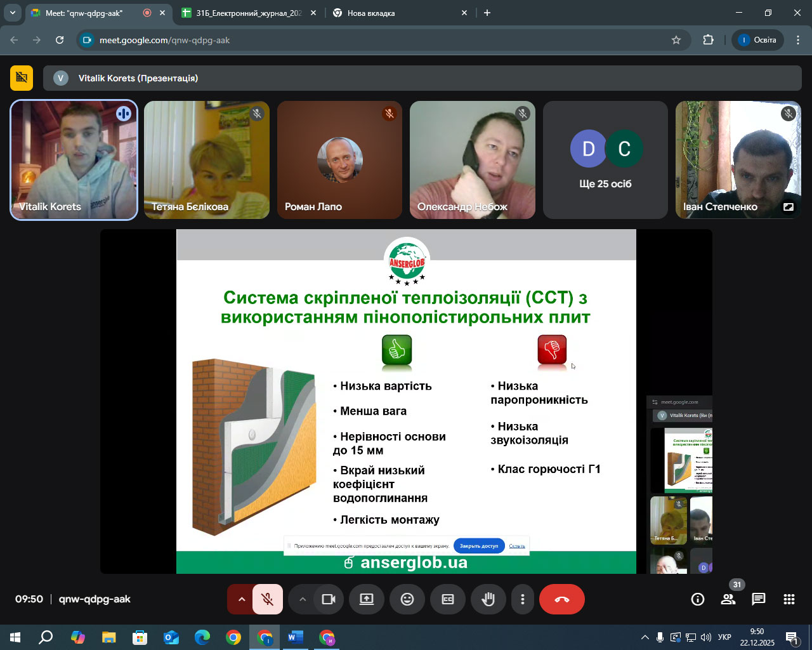The height and width of the screenshot is (650, 812).
Task: Open more options three-dot menu
Action: 523,599
